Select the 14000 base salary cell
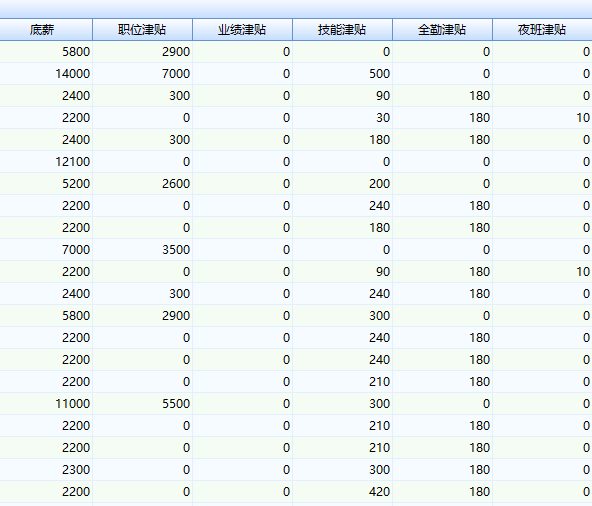The image size is (592, 506). (46, 74)
